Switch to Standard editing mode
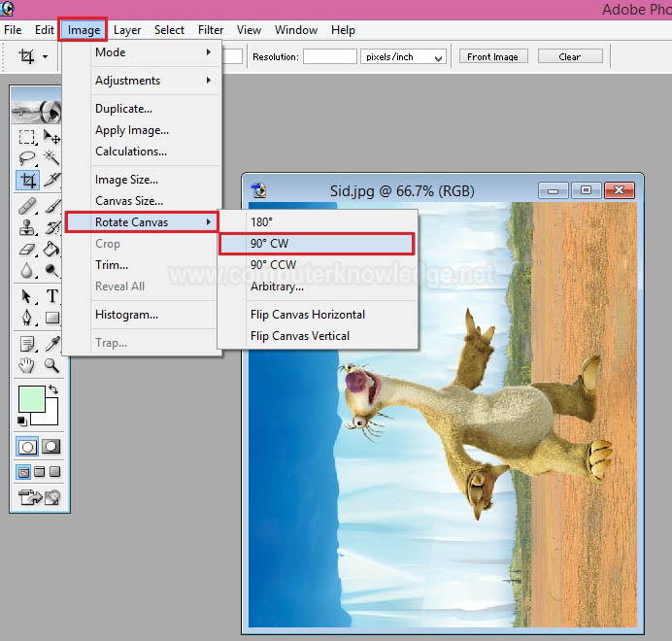This screenshot has width=672, height=641. pyautogui.click(x=27, y=447)
